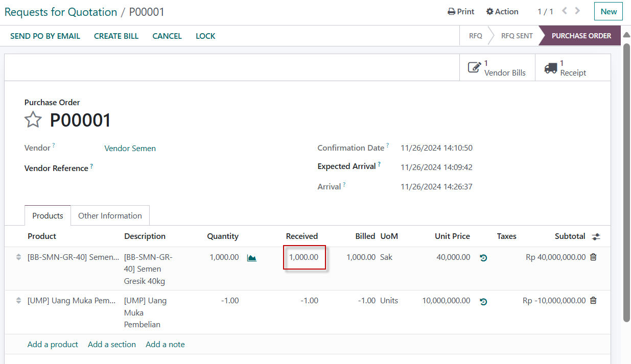Click drag handle of Uang Muka row

tap(19, 300)
